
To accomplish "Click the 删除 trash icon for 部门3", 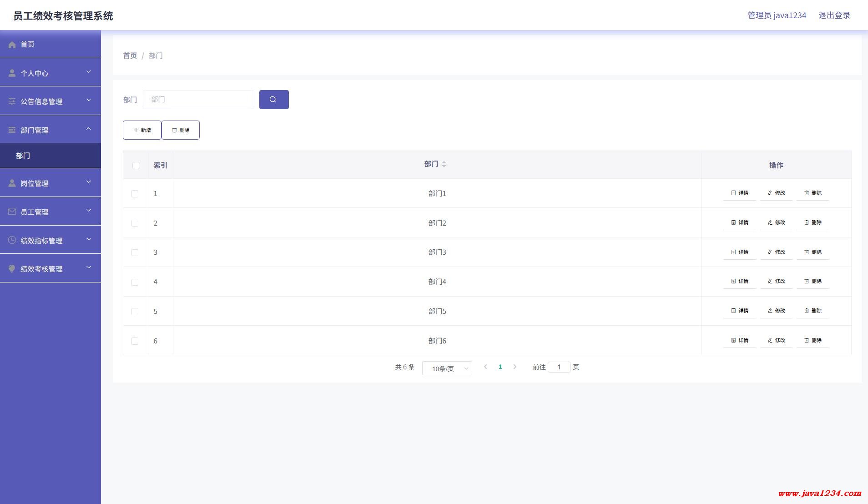I will (807, 252).
